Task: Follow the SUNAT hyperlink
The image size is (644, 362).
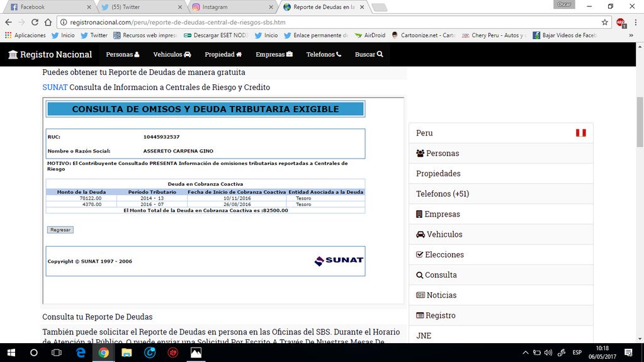Action: tap(55, 87)
